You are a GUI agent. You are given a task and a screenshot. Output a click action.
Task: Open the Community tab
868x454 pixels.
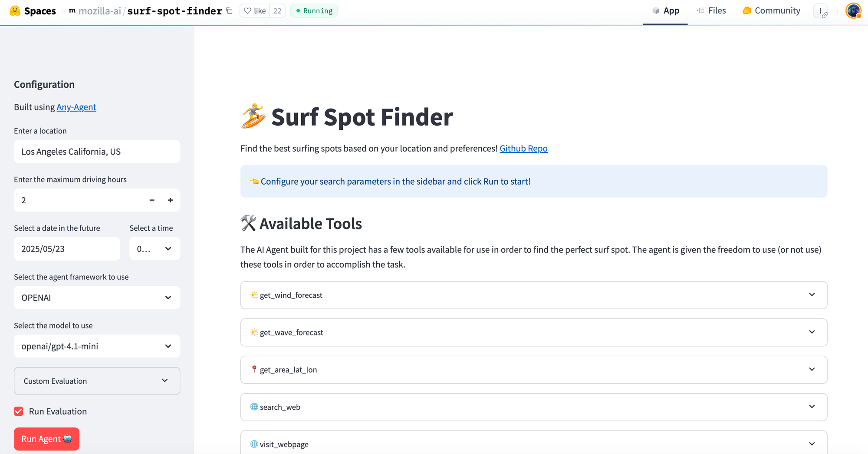click(x=771, y=11)
